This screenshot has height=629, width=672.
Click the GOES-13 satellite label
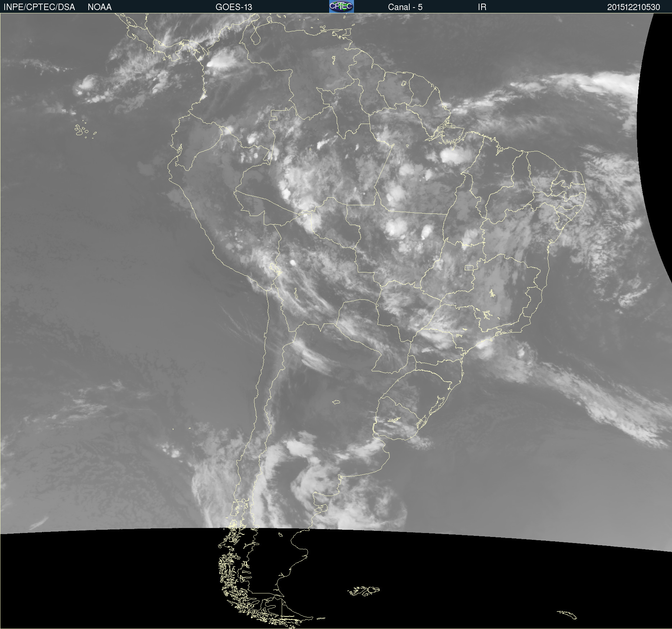coord(234,7)
